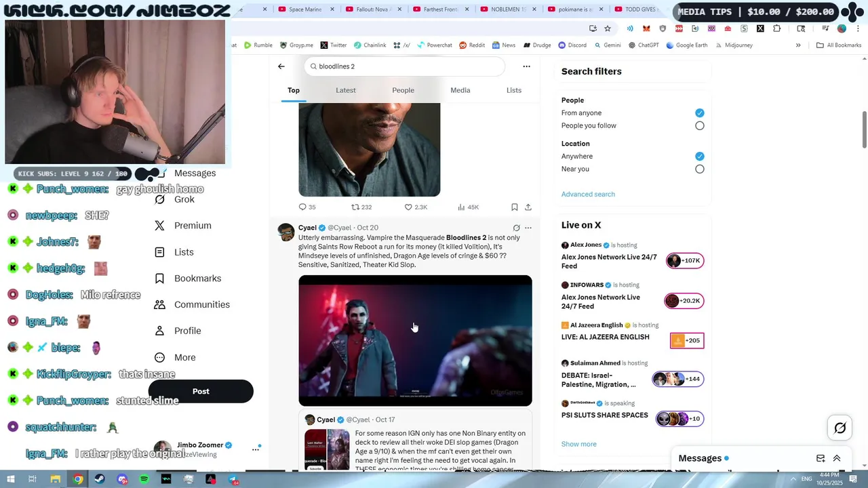Viewport: 868px width, 488px height.
Task: Select the 'From anyone' radio option
Action: click(x=699, y=113)
